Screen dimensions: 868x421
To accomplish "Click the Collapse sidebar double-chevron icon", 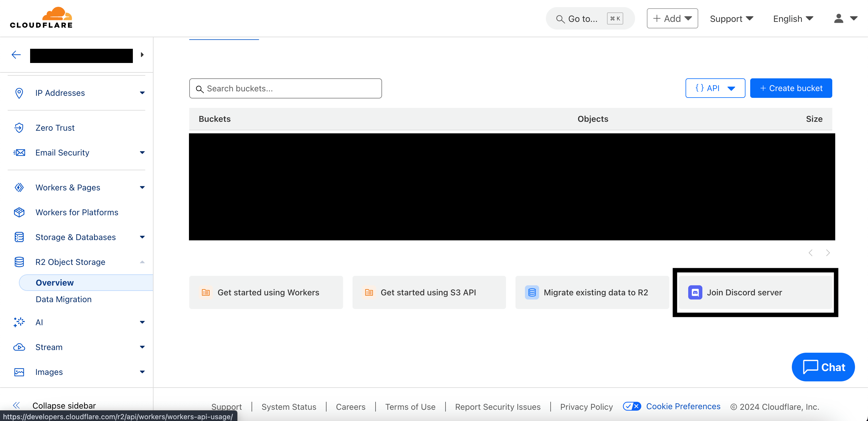I will tap(16, 405).
